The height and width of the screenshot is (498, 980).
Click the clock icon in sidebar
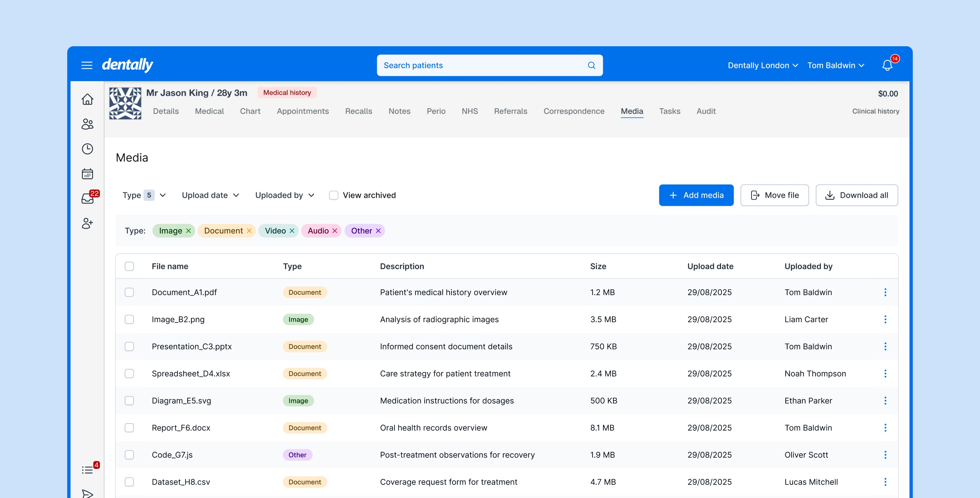(87, 149)
